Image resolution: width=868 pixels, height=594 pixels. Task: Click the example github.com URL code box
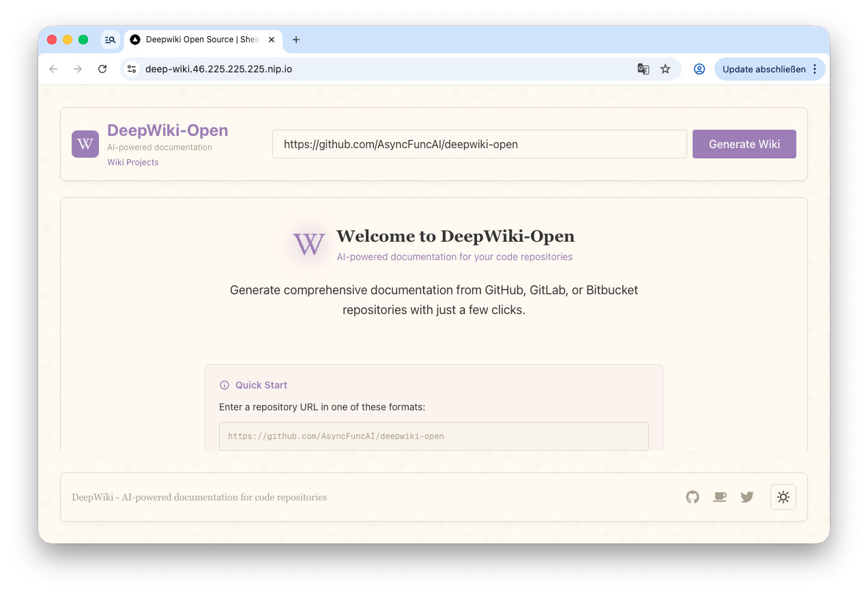[434, 436]
